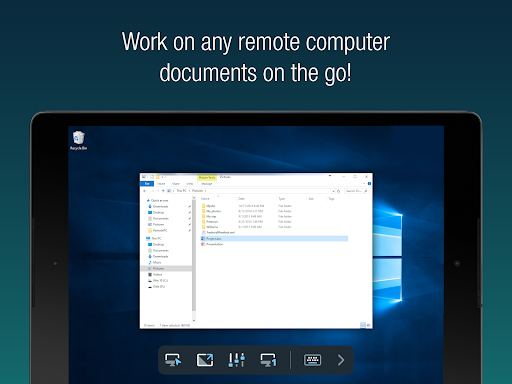Collapse the ribbon with top-right chevron
Screen dimensions: 512x384
point(364,184)
